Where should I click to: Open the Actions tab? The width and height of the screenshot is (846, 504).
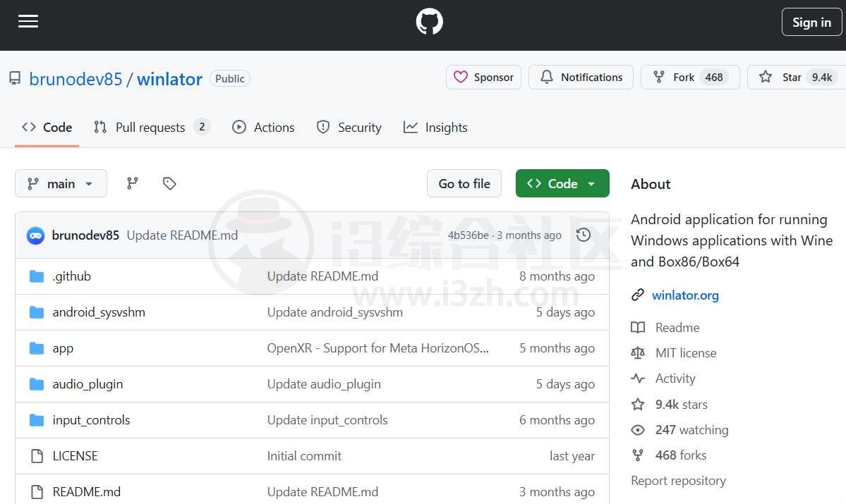(x=263, y=127)
